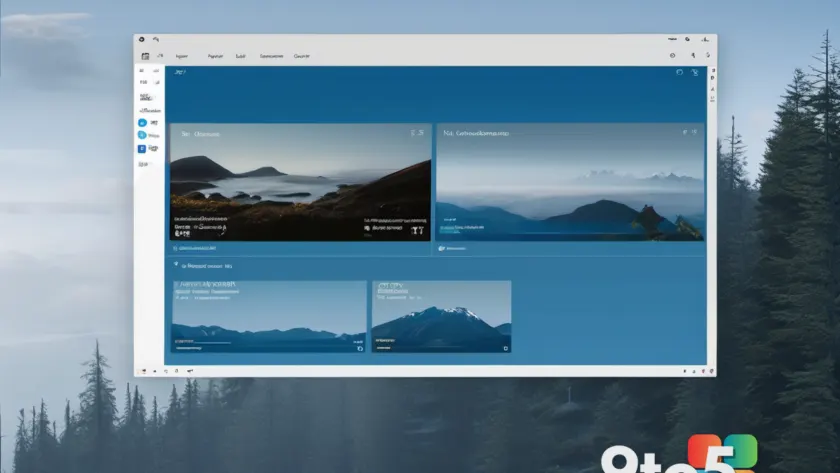Image resolution: width=840 pixels, height=473 pixels.
Task: Open the large dark hillside landscape card
Action: coord(300,182)
